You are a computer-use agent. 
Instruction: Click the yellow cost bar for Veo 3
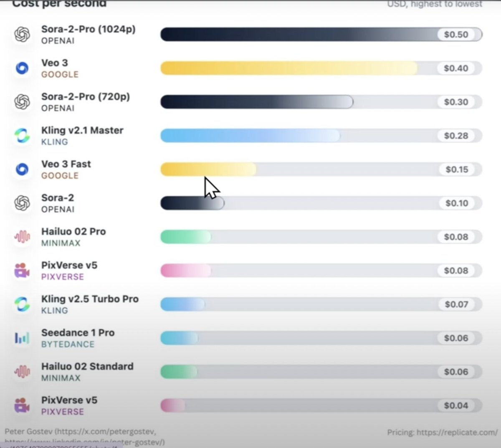(289, 68)
